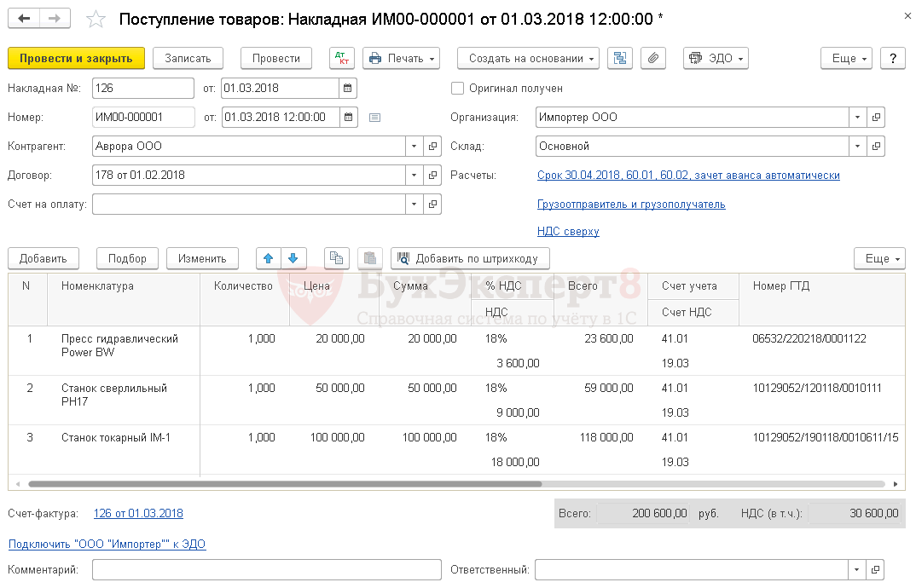Open document structure icon next to Создать на основании

[620, 58]
